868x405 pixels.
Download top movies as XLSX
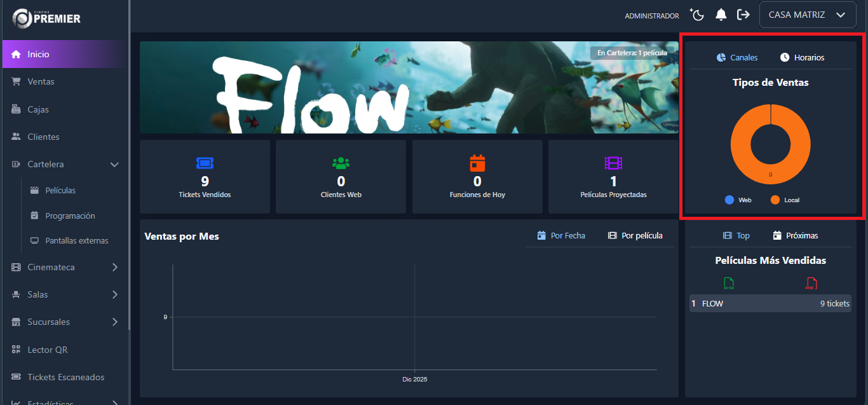click(x=729, y=284)
